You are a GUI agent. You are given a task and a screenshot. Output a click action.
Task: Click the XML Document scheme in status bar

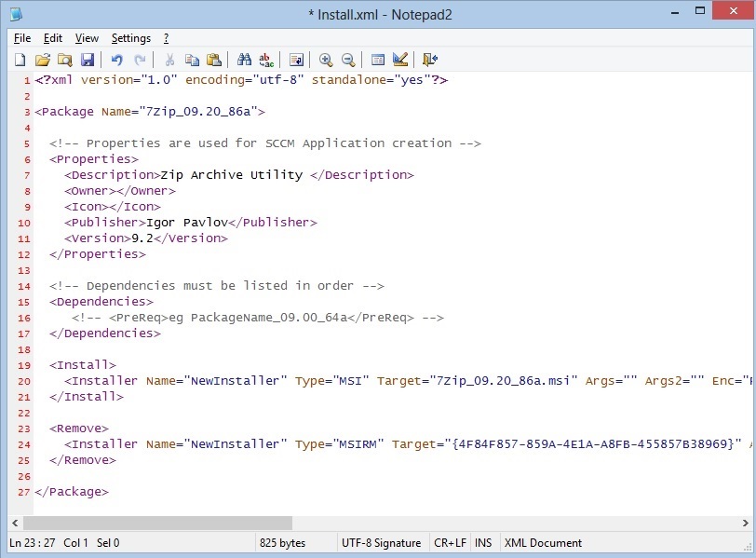[x=543, y=543]
